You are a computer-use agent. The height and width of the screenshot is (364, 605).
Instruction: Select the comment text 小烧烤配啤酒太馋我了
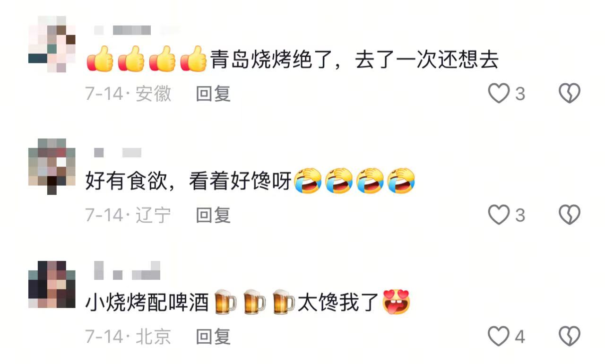(248, 303)
